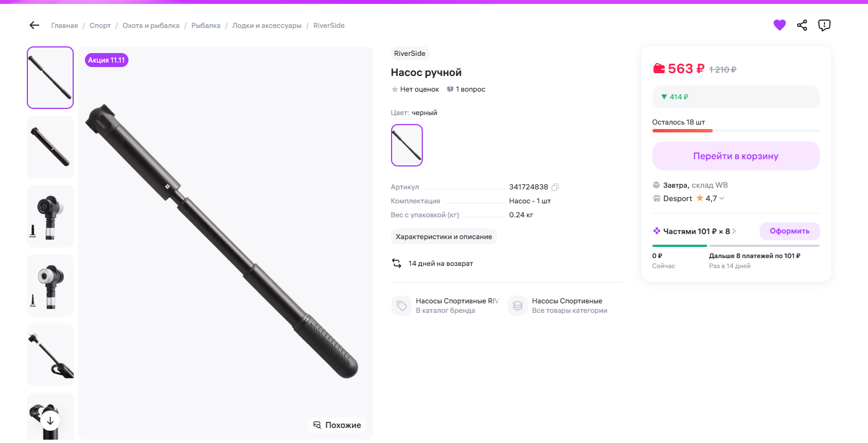Click the 1 вопрос link
Screen dimensions: 868x443
tap(466, 89)
